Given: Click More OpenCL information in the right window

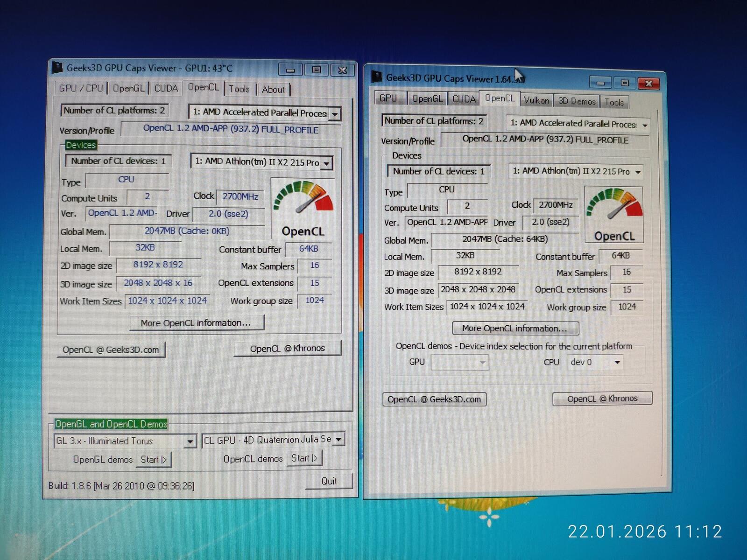Looking at the screenshot, I should pyautogui.click(x=515, y=328).
